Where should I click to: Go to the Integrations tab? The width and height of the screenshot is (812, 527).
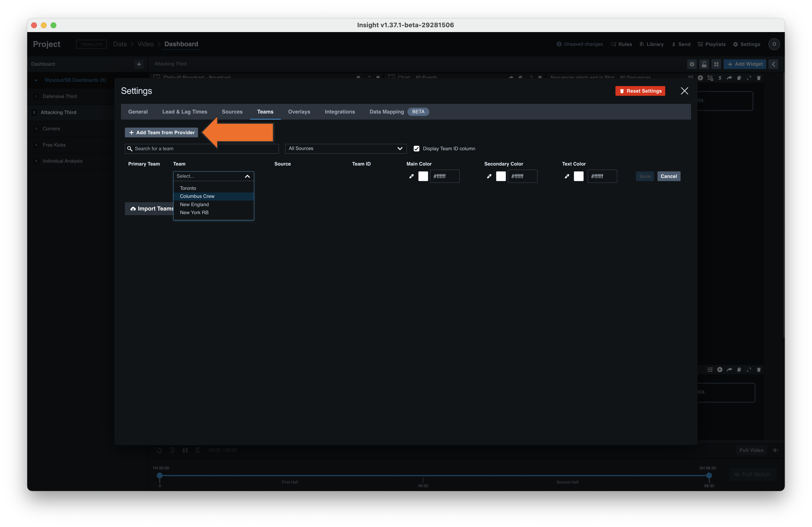coord(339,112)
